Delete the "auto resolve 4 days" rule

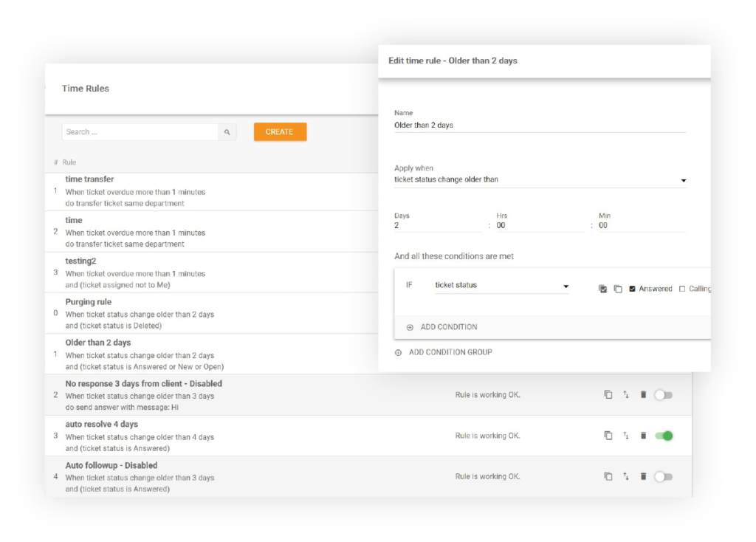coord(643,436)
